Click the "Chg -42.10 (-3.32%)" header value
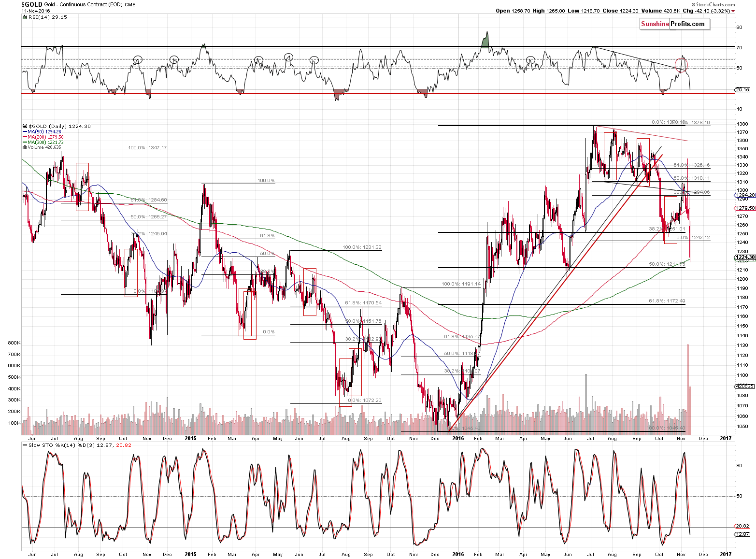The width and height of the screenshot is (756, 559). pyautogui.click(x=706, y=11)
